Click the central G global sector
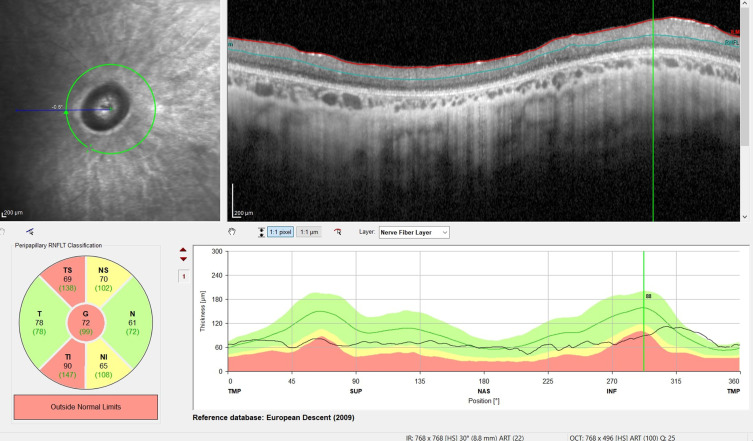 tap(85, 321)
